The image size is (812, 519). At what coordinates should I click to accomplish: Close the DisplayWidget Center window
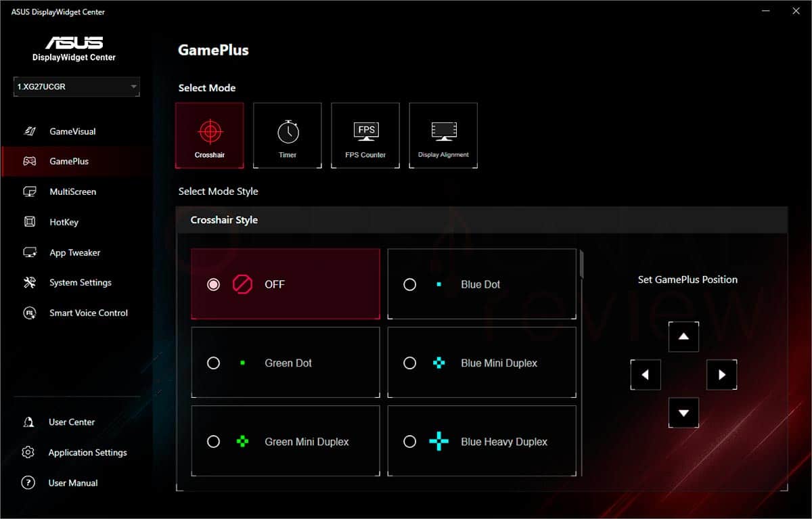click(796, 11)
